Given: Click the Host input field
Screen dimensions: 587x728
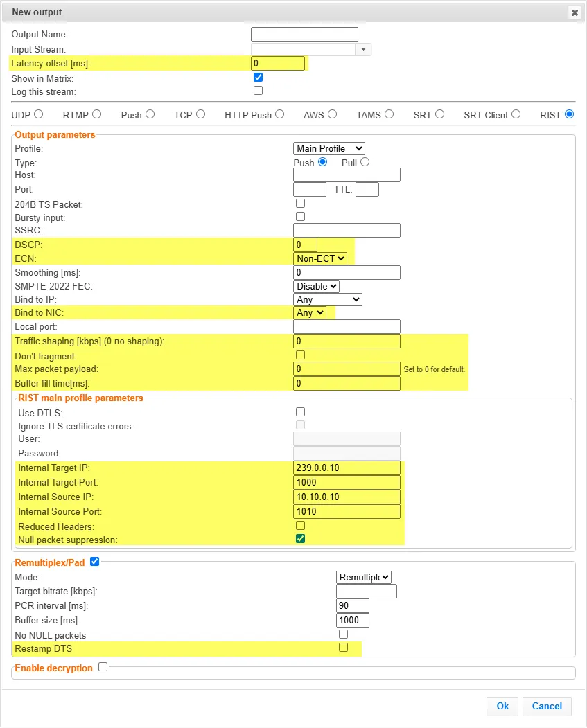Looking at the screenshot, I should coord(347,175).
